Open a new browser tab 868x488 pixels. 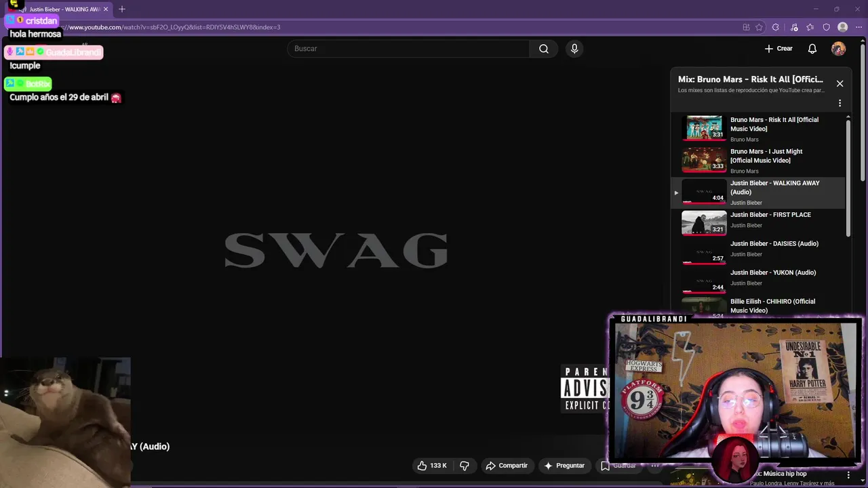pyautogui.click(x=122, y=9)
